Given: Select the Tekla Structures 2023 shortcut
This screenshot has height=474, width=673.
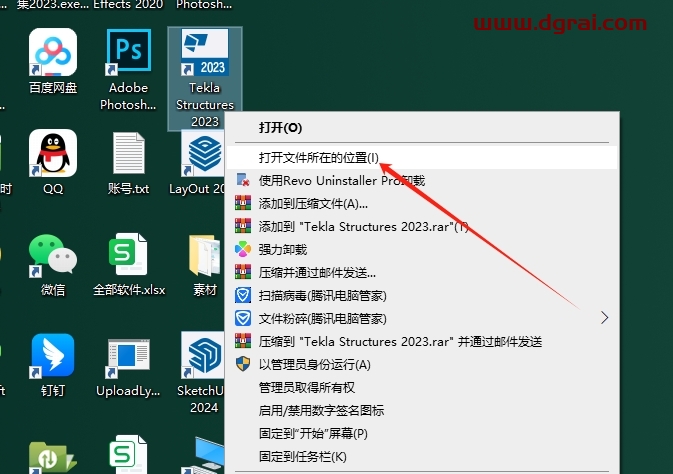Looking at the screenshot, I should (205, 78).
